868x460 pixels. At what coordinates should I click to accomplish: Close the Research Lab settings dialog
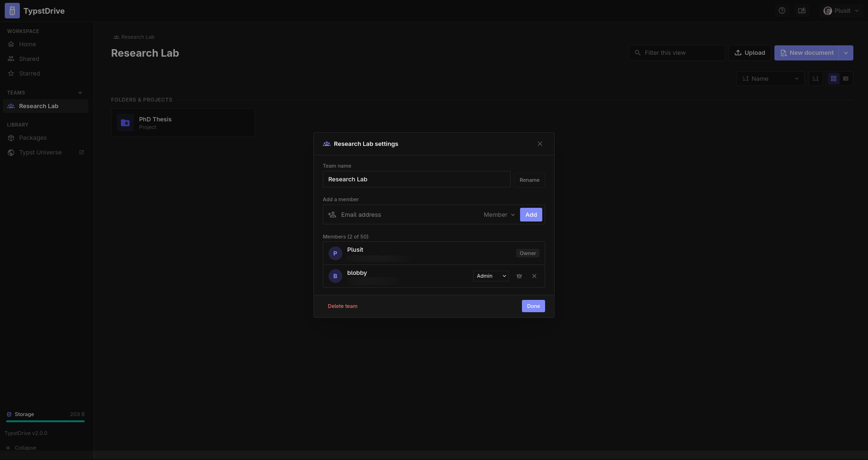[540, 144]
